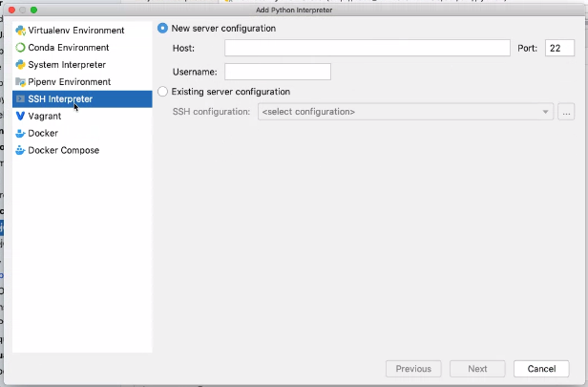Image resolution: width=588 pixels, height=387 pixels.
Task: Select System Interpreter label in sidebar
Action: [x=67, y=65]
